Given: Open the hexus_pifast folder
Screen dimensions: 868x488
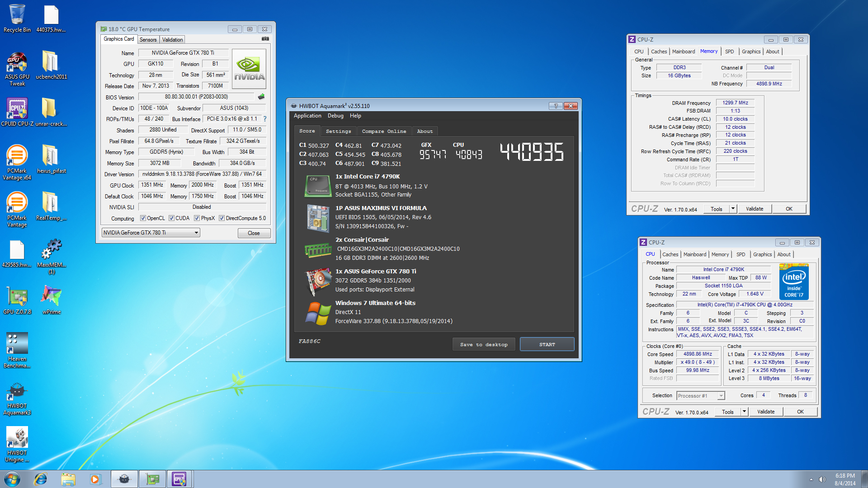Looking at the screenshot, I should click(x=51, y=159).
